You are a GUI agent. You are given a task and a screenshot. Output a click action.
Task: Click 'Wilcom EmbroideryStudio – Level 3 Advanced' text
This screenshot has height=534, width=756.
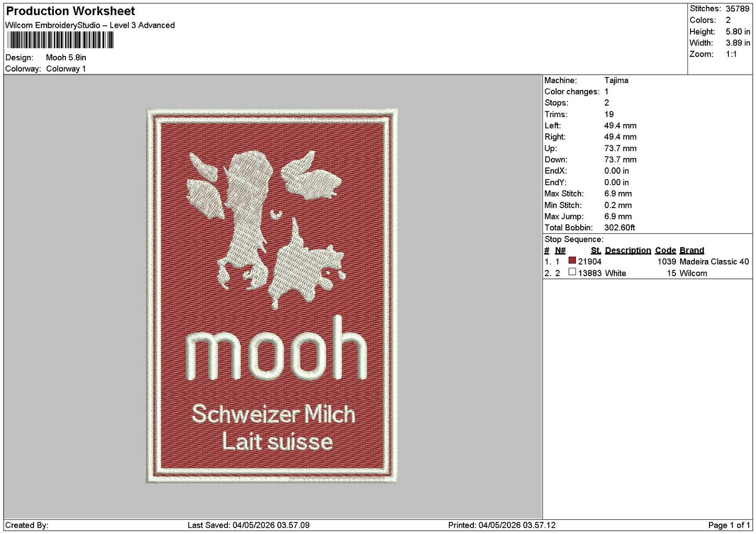tap(90, 25)
